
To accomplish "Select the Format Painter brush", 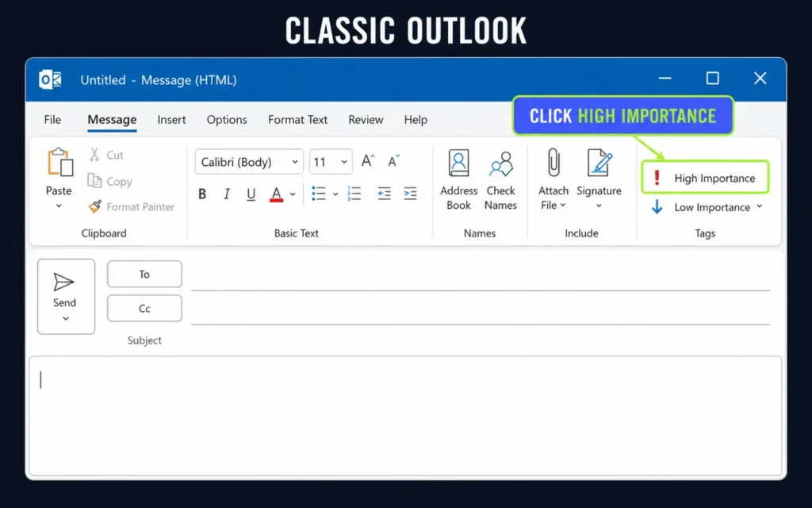I will click(x=95, y=206).
